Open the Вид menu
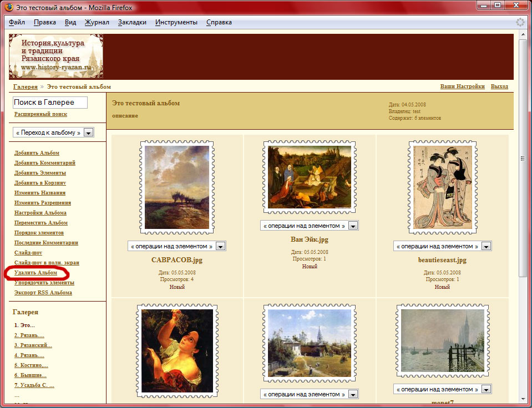 [x=70, y=22]
